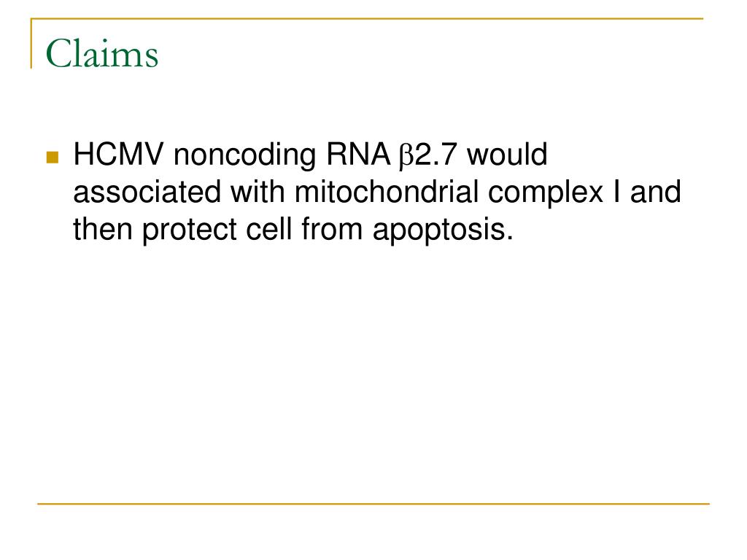Click the word apoptosis
This screenshot has height=560, width=747.
[x=443, y=230]
